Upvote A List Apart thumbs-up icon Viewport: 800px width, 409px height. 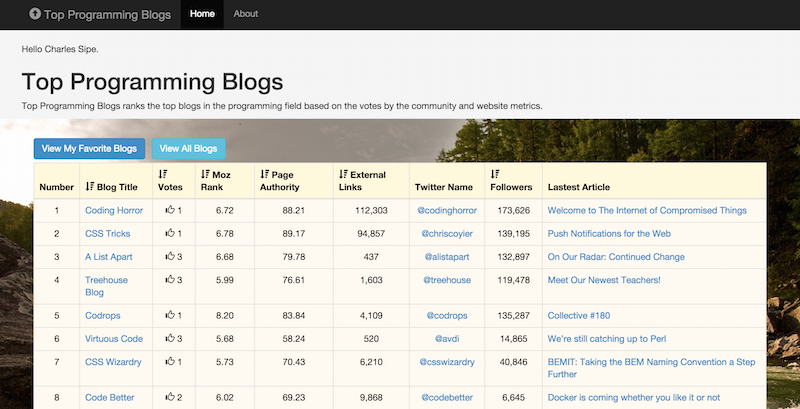(x=170, y=257)
